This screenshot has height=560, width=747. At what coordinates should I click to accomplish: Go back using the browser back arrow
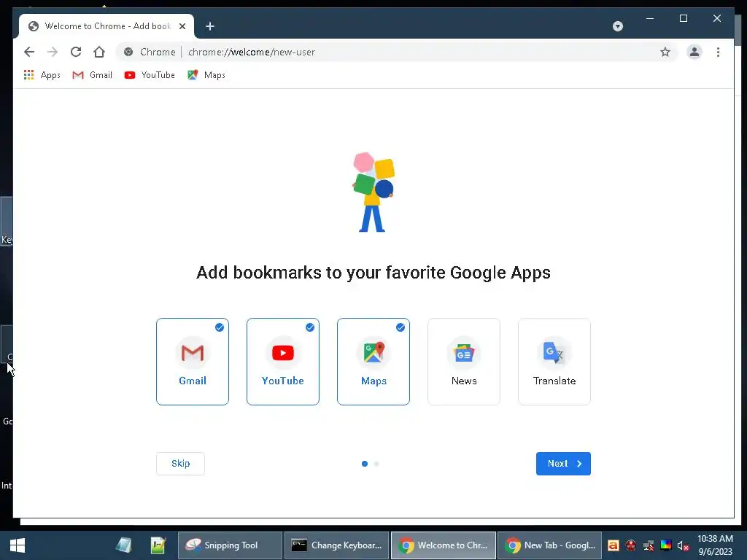[29, 52]
